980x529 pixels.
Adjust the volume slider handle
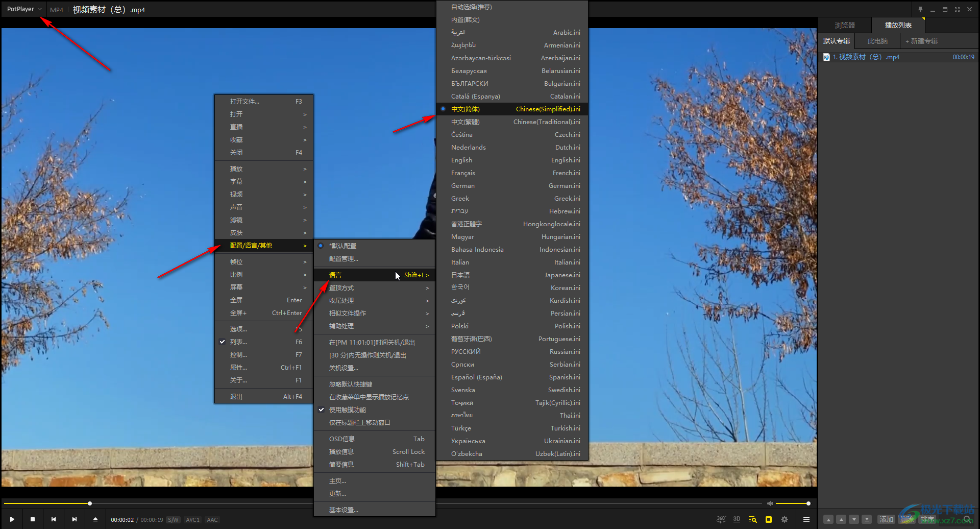(808, 503)
